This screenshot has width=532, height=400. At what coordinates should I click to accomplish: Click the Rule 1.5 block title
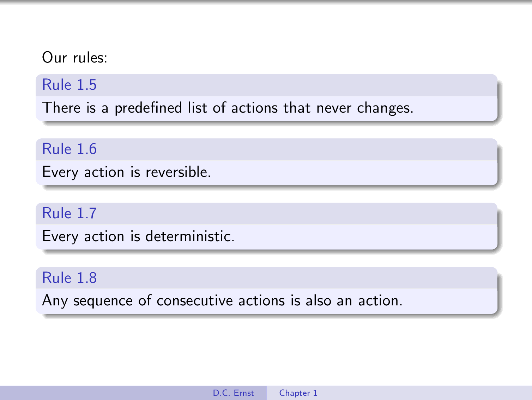click(x=69, y=85)
